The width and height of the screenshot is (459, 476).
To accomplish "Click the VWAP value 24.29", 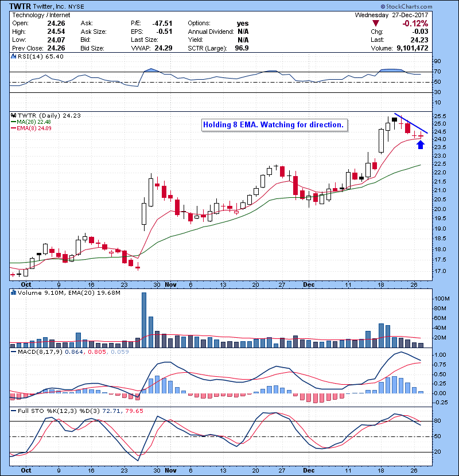I will coord(164,48).
